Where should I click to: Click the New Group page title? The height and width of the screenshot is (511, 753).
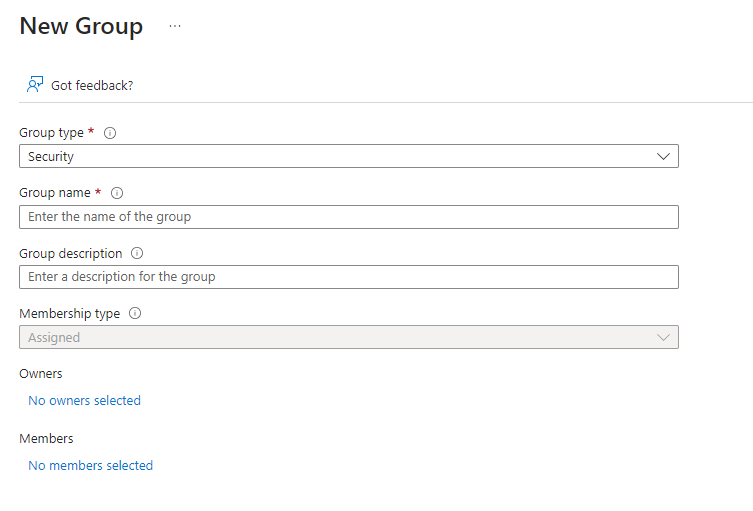(81, 26)
